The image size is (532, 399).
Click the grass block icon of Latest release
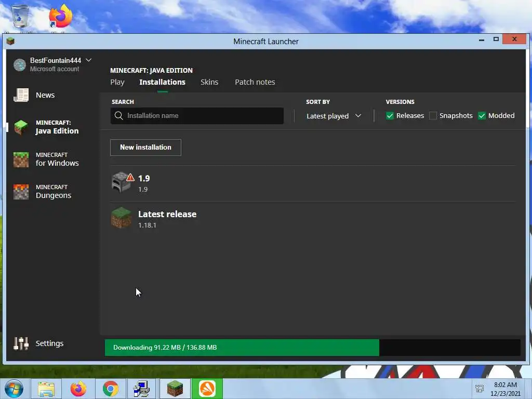coord(121,218)
